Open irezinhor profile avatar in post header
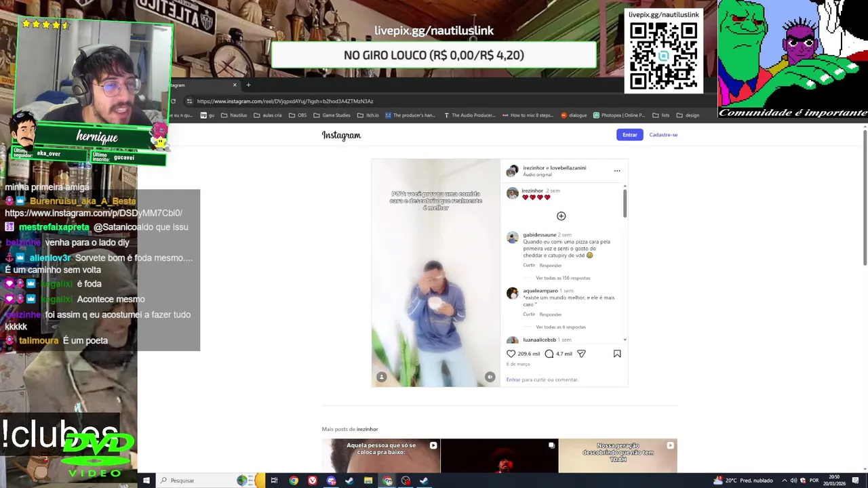Image resolution: width=868 pixels, height=488 pixels. point(513,171)
